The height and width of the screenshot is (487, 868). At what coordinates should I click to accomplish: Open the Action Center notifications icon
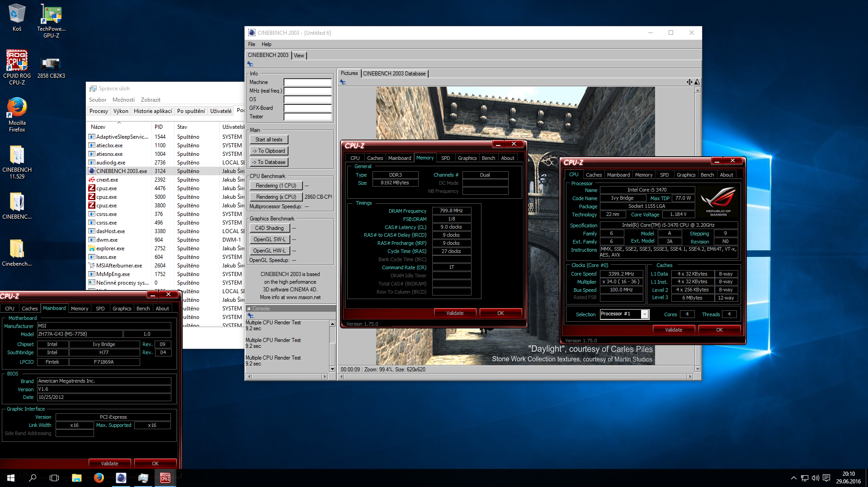point(826,478)
